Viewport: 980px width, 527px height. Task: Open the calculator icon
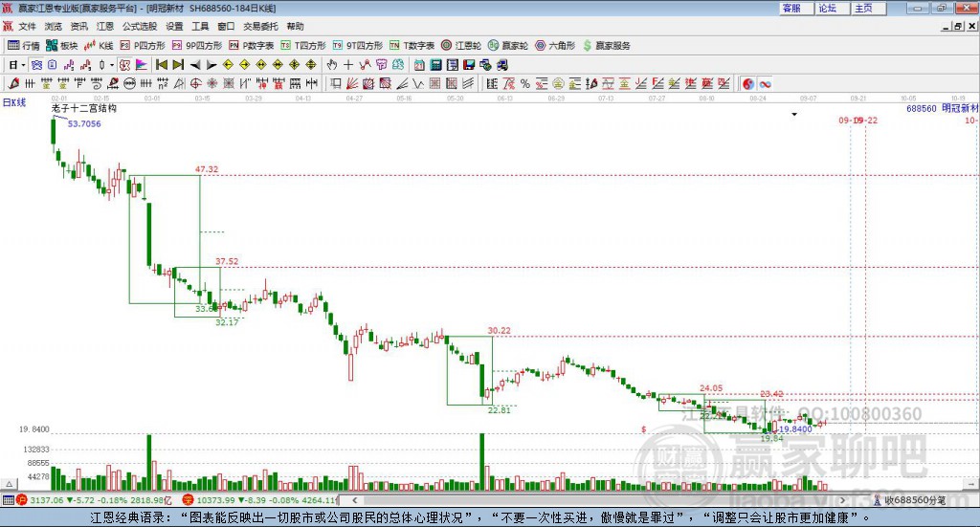[x=435, y=65]
